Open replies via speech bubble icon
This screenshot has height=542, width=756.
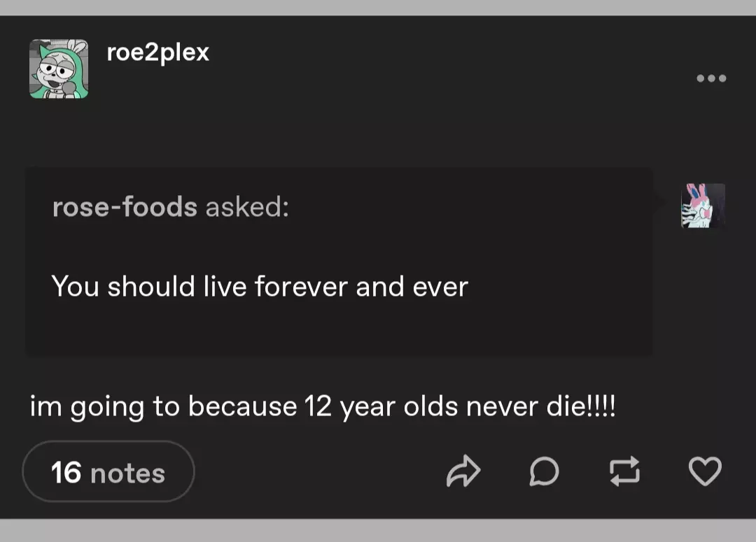click(x=543, y=472)
